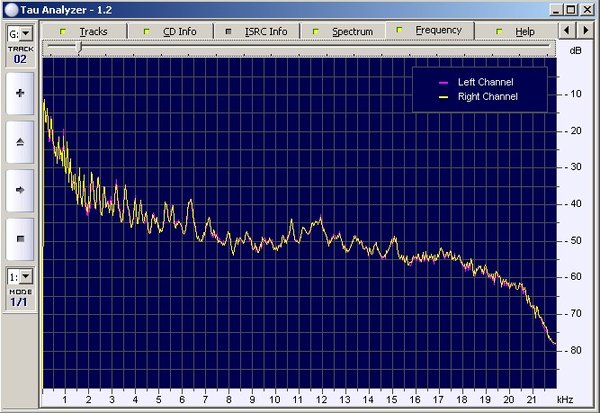Select the Frequency tab

(430, 30)
